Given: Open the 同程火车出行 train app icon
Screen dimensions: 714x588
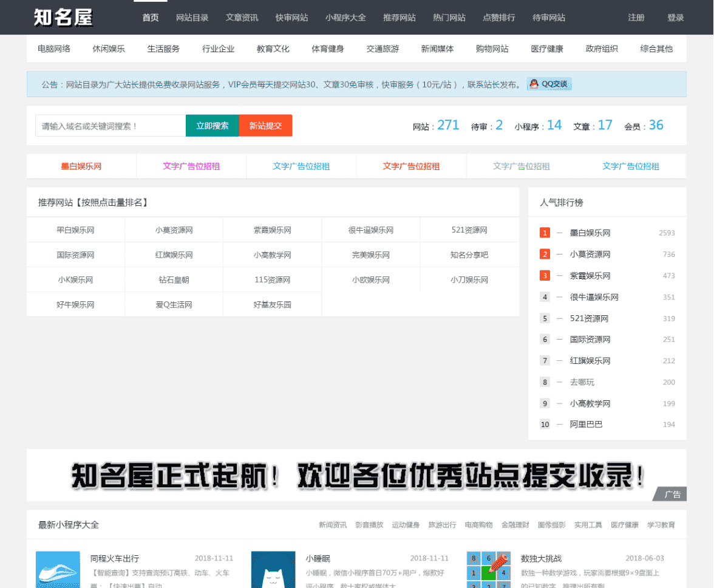Looking at the screenshot, I should click(x=58, y=570).
